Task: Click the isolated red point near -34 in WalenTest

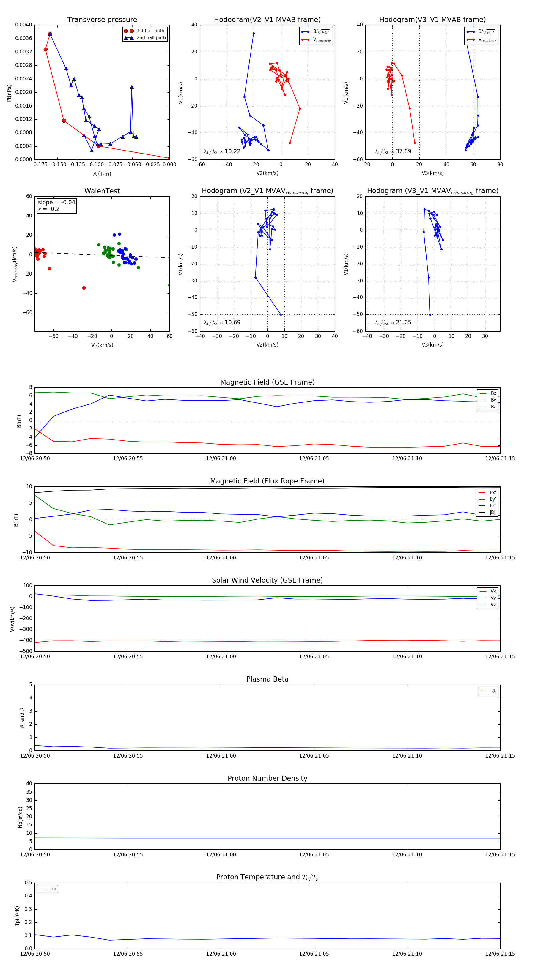Action: click(x=84, y=288)
